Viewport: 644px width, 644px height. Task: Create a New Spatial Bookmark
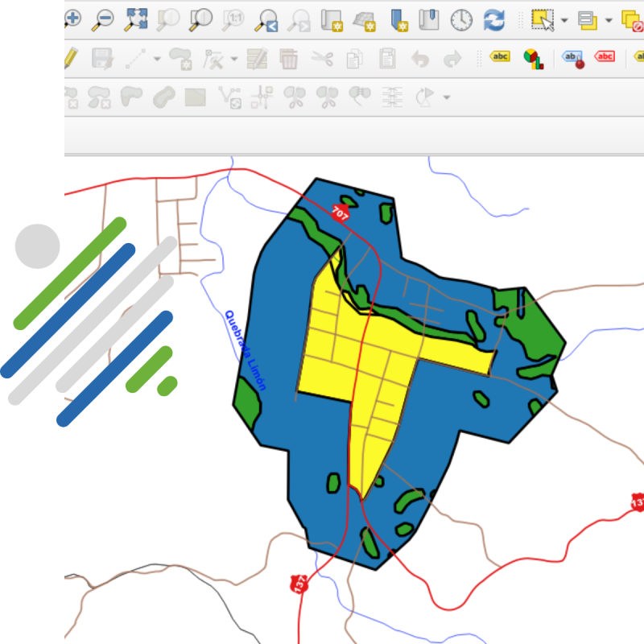tap(398, 20)
